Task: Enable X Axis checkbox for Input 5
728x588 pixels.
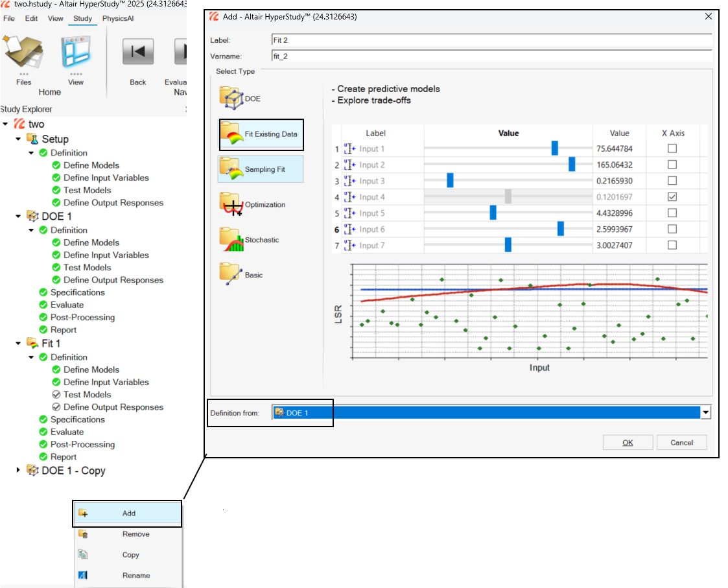Action: point(672,213)
